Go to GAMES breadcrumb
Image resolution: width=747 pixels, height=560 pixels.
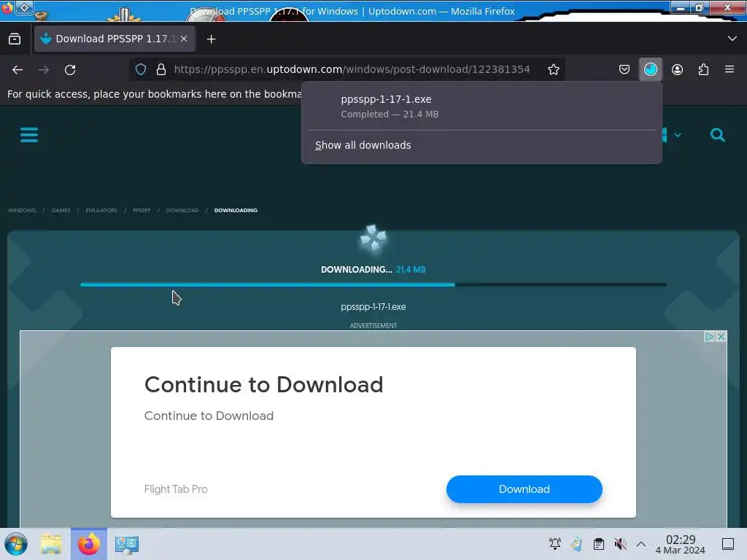click(x=61, y=210)
